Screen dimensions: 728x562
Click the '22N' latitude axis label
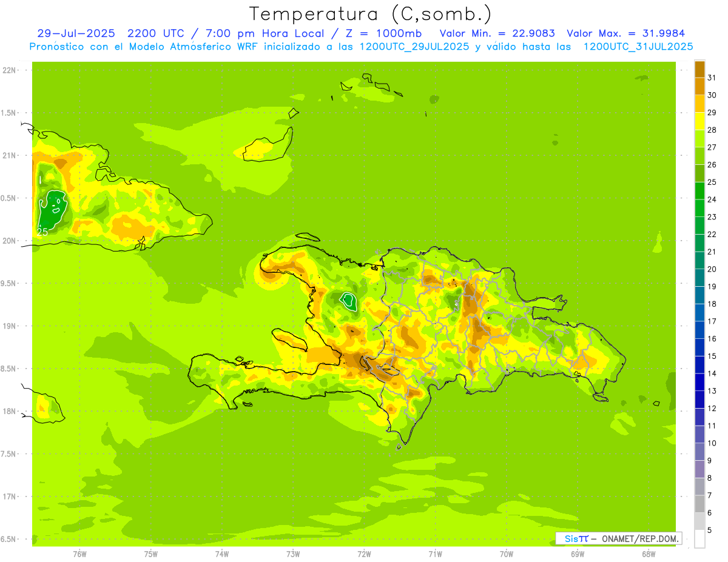point(8,70)
